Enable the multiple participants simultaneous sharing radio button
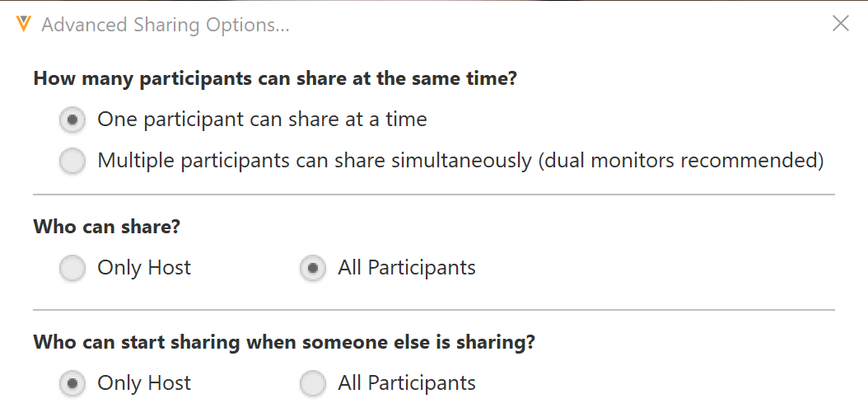 [72, 161]
